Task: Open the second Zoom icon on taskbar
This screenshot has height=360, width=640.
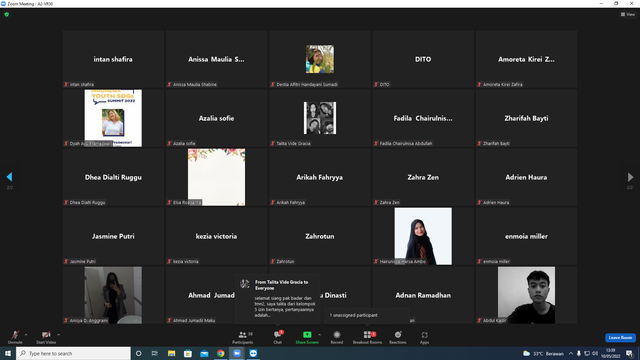Action: [253, 353]
